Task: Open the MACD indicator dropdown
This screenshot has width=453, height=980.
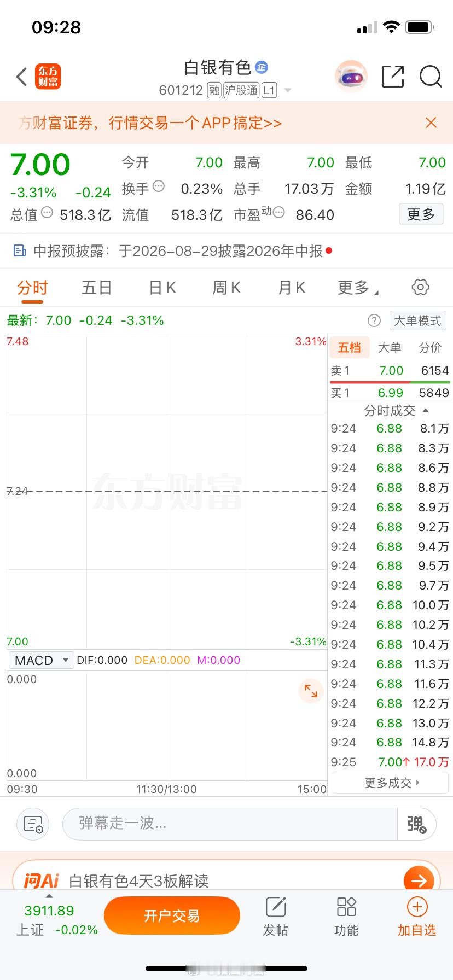Action: pos(41,660)
